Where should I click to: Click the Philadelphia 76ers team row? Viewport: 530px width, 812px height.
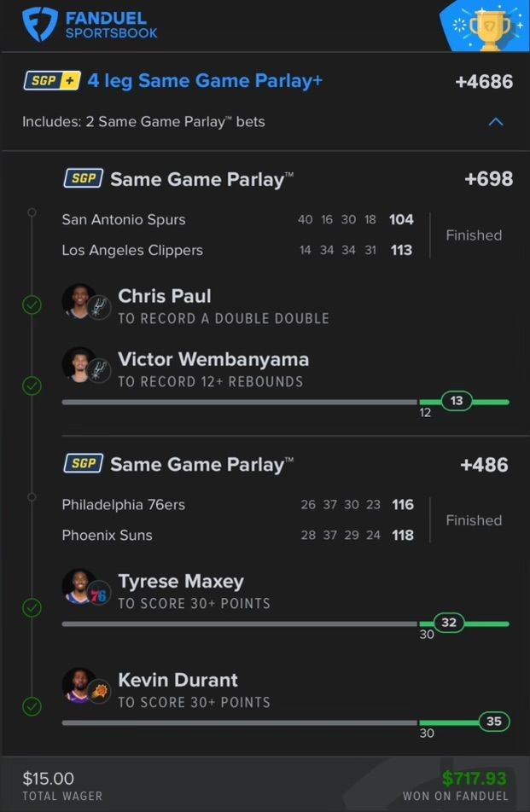click(238, 504)
